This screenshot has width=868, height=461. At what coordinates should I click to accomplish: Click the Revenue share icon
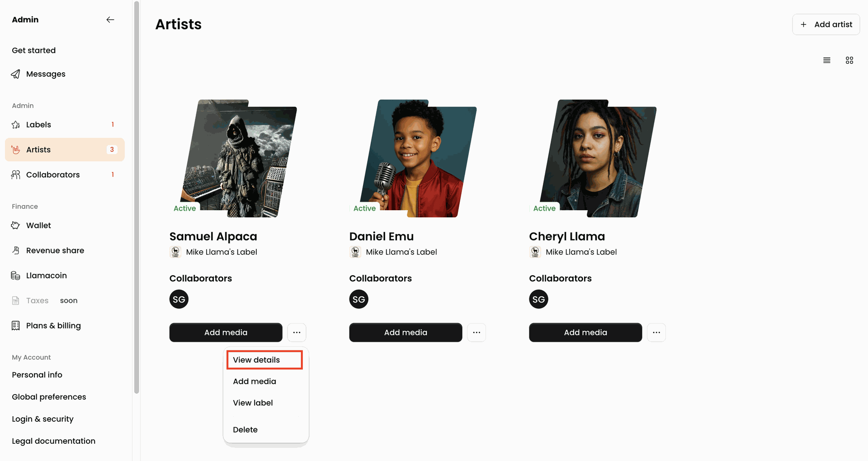(x=16, y=250)
